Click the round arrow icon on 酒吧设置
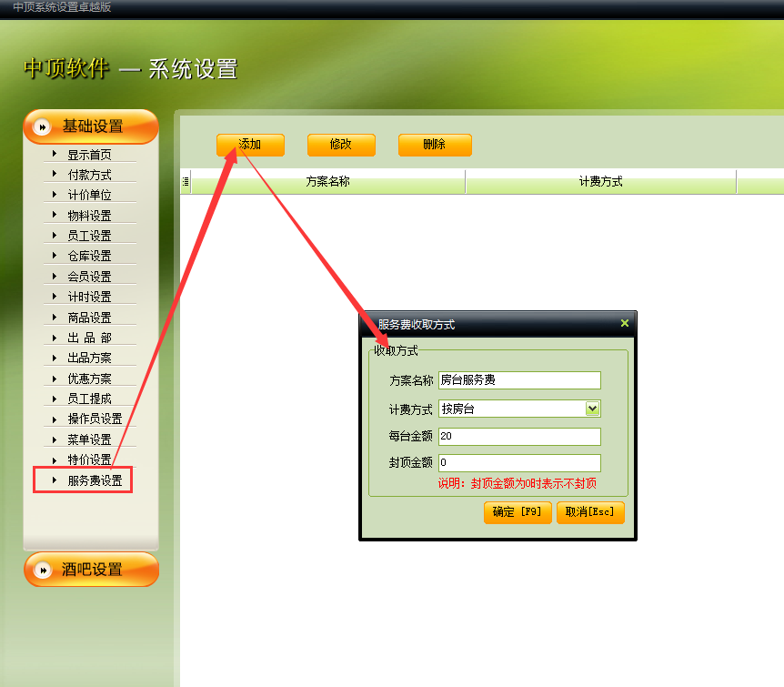Image resolution: width=784 pixels, height=687 pixels. tap(43, 570)
